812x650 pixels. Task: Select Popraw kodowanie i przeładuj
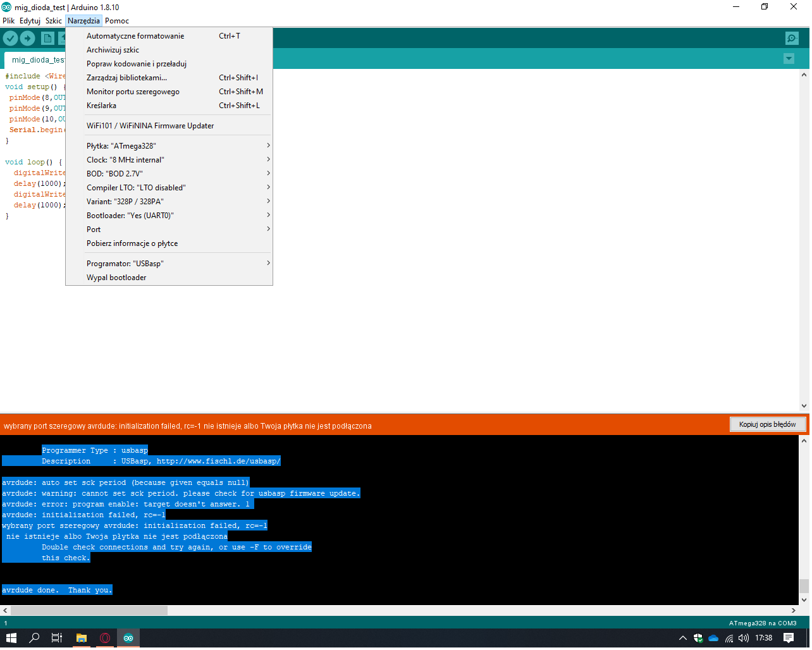[x=169, y=64]
